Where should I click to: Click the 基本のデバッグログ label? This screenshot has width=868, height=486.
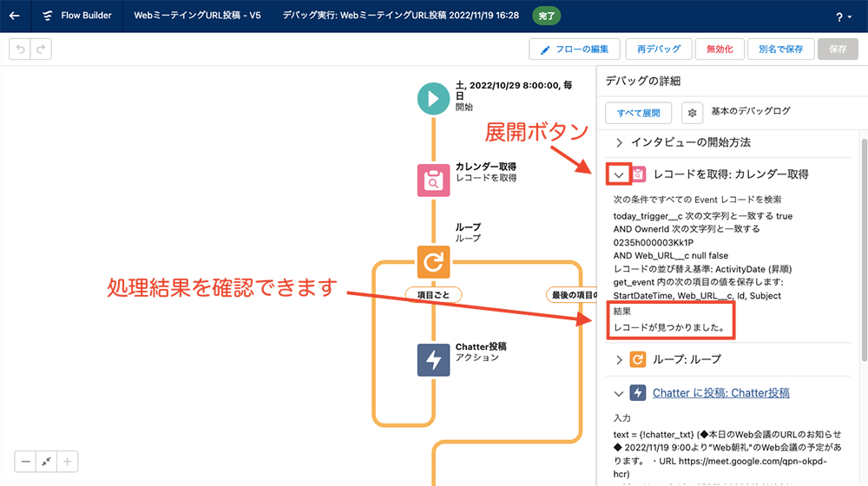751,111
